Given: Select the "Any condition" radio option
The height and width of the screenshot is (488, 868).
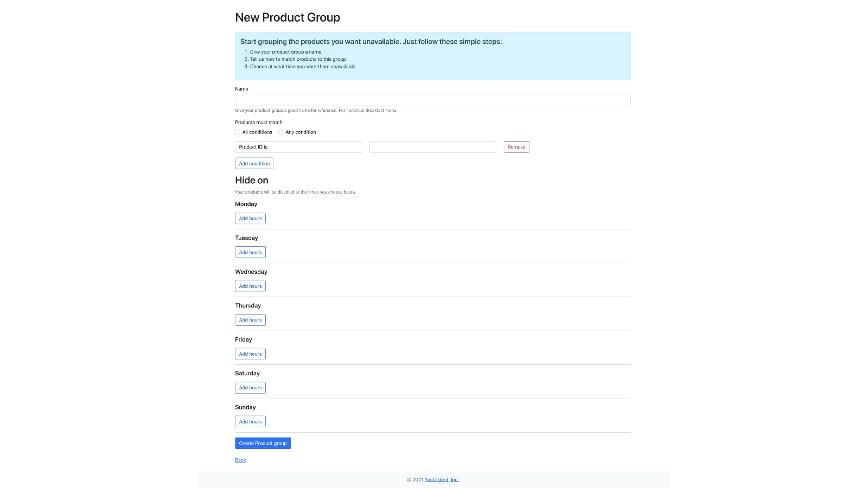Looking at the screenshot, I should (281, 132).
